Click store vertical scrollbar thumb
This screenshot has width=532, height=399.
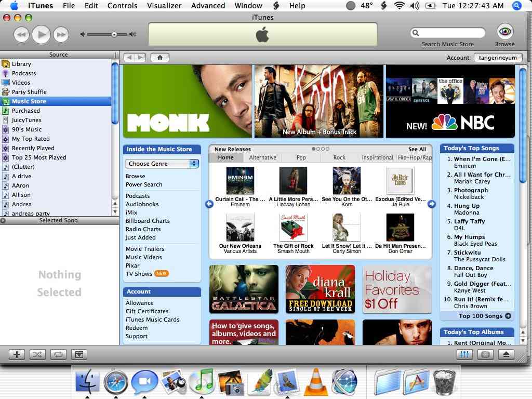[x=523, y=125]
